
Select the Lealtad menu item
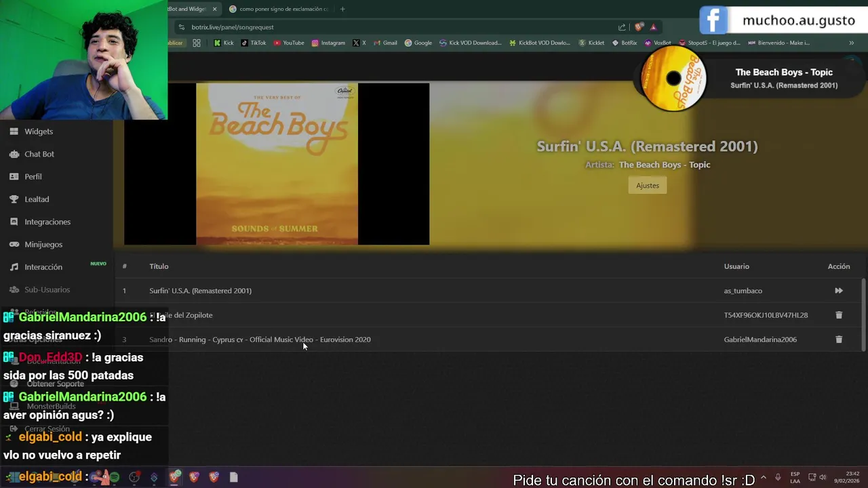pos(37,199)
